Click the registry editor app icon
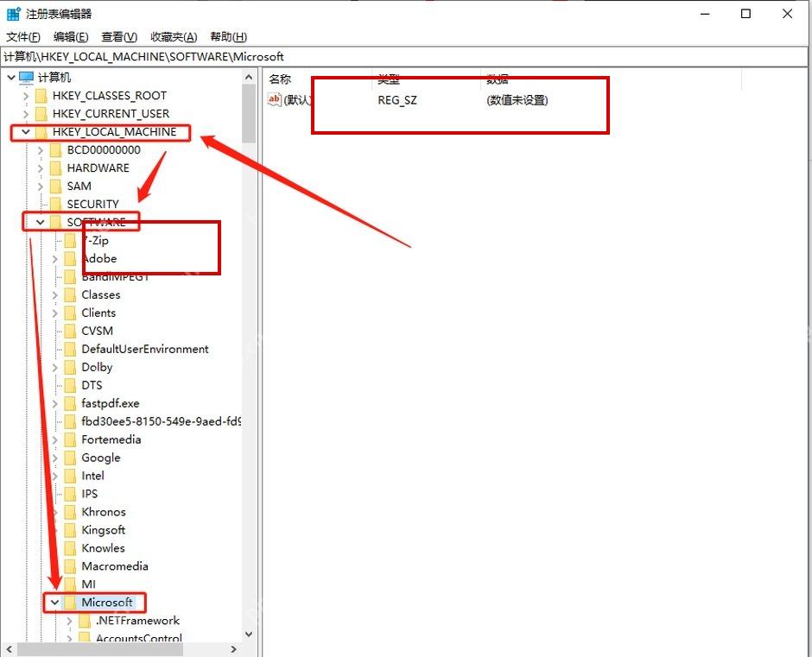 point(14,14)
